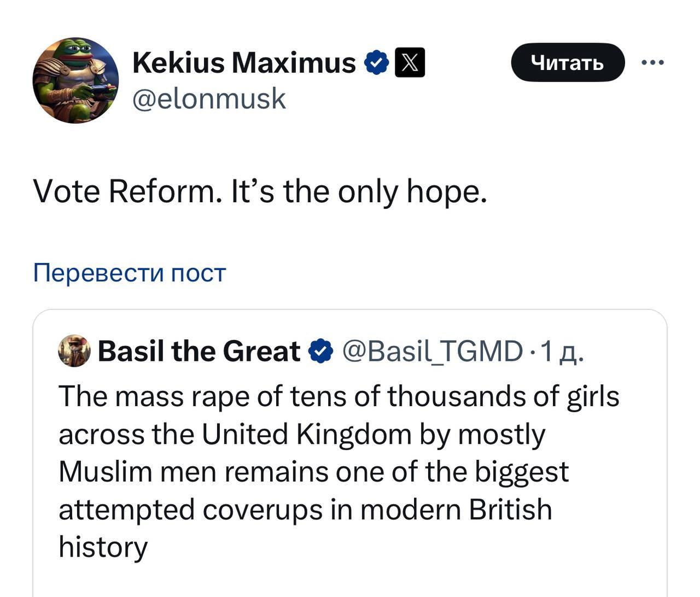The height and width of the screenshot is (597, 700).
Task: Click the @elonmusk handle
Action: pyautogui.click(x=209, y=99)
